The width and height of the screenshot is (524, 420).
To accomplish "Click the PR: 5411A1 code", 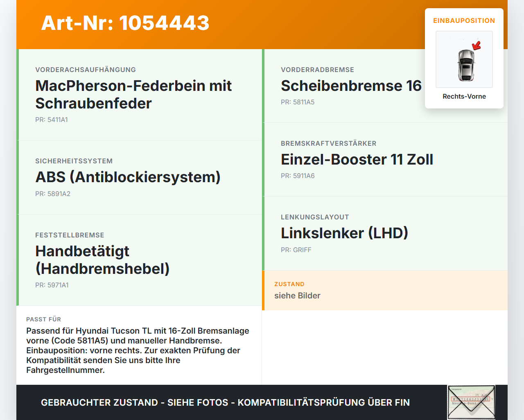I will tap(52, 120).
